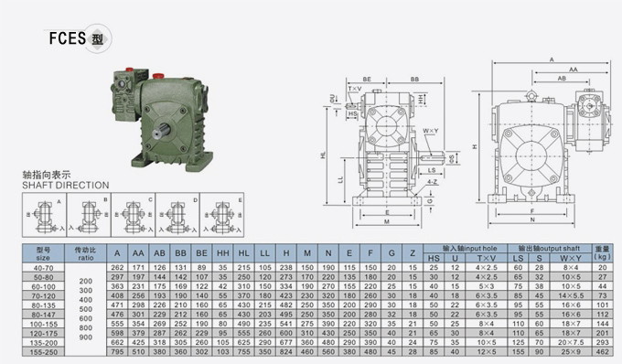Screen dimensions: 622x364
Task: Click the SHAFT DIRECTION heading
Action: 66,185
